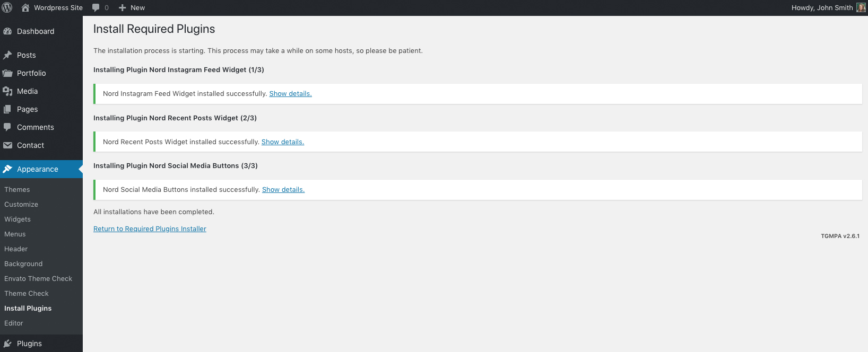
Task: Select the Install Plugins submenu item
Action: (28, 308)
